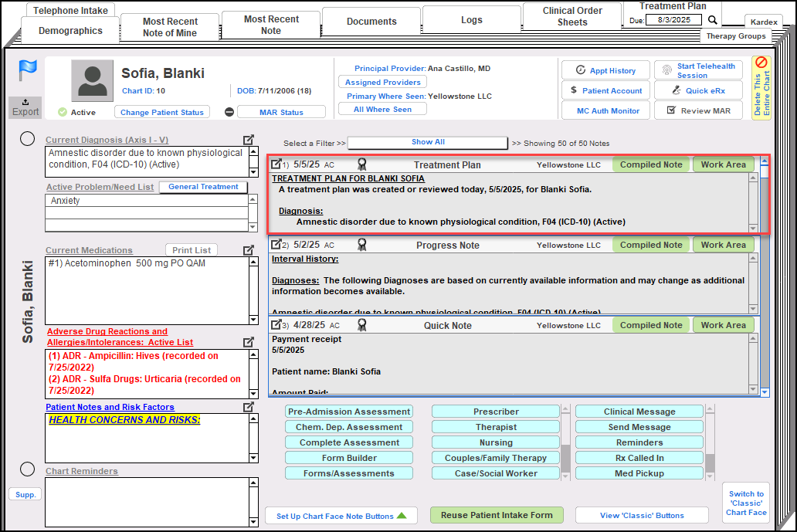Expand Set Up Chart Face Note Buttons
This screenshot has height=532, width=797.
click(x=341, y=516)
